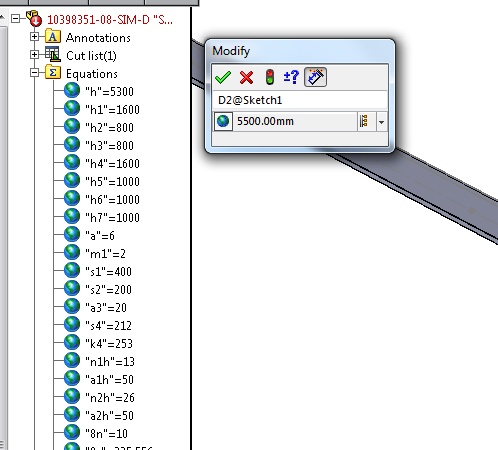
Task: Collapse the Equations folder
Action: click(34, 73)
